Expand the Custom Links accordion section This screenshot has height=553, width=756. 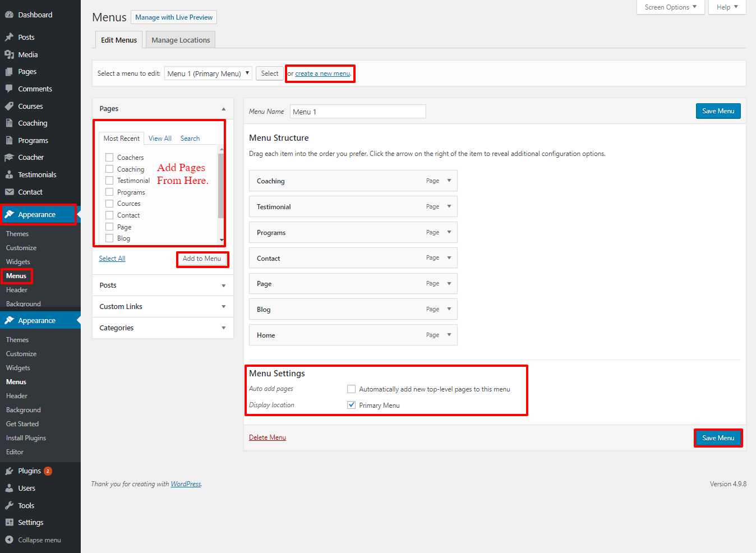163,307
